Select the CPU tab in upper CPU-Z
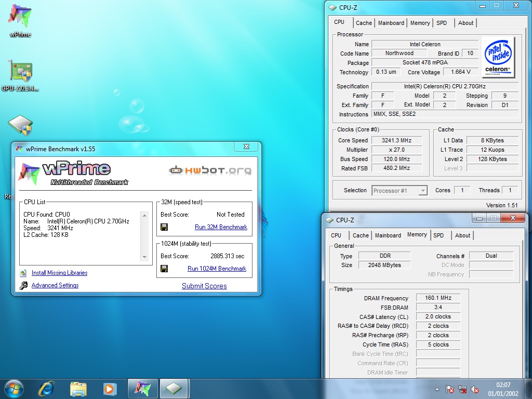The height and width of the screenshot is (399, 532). (339, 22)
